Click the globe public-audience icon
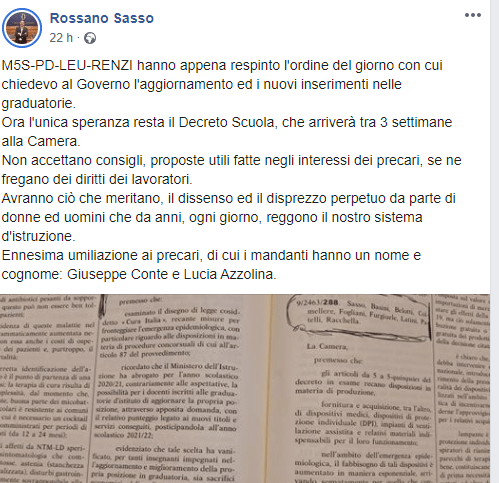499x483 pixels. pyautogui.click(x=90, y=38)
